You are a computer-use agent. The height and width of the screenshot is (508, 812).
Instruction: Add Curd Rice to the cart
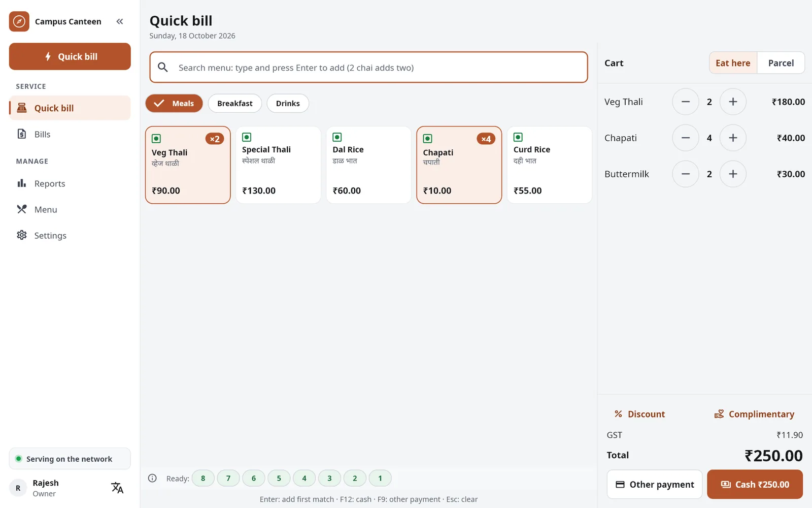550,165
